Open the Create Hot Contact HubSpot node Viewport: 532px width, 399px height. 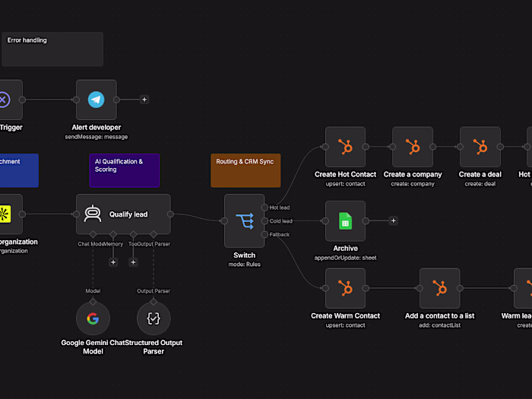tap(345, 147)
